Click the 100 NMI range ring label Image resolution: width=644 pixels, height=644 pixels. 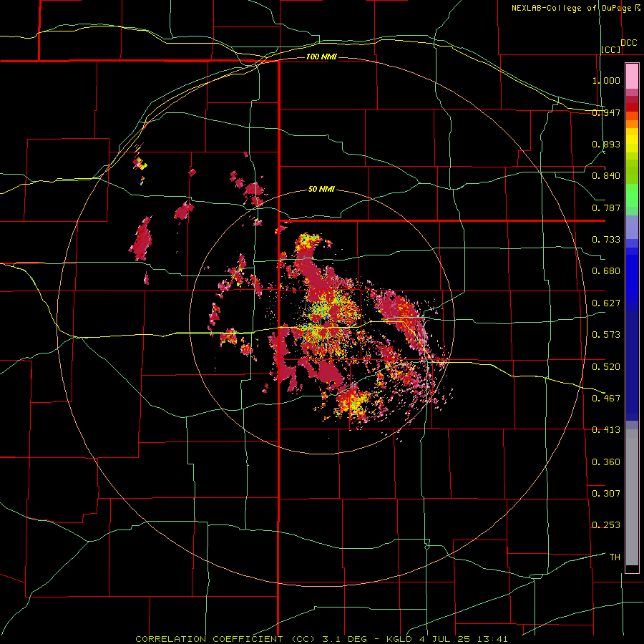click(x=321, y=57)
